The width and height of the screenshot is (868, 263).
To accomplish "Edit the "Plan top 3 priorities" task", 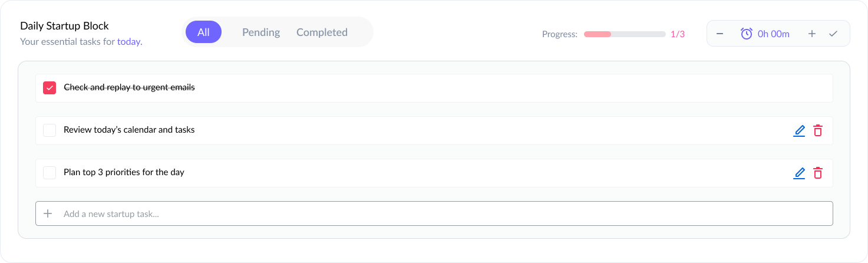I will pyautogui.click(x=799, y=173).
